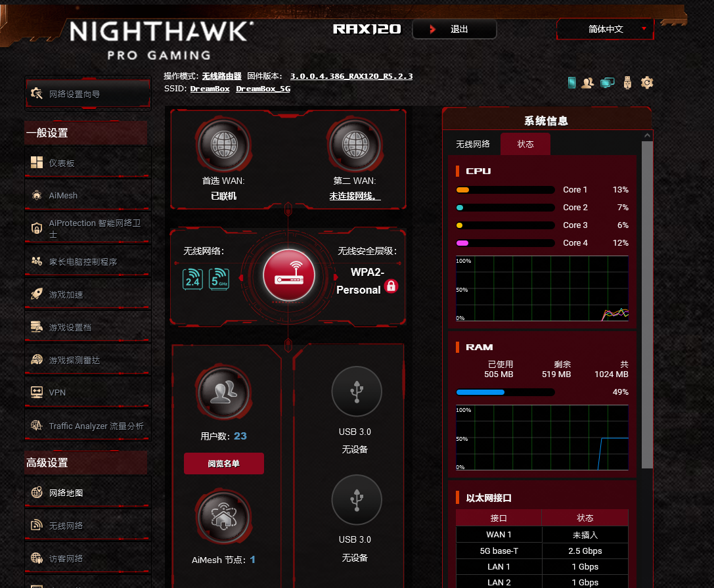
Task: Click the 未连接网线 secondary WAN link
Action: (x=355, y=196)
